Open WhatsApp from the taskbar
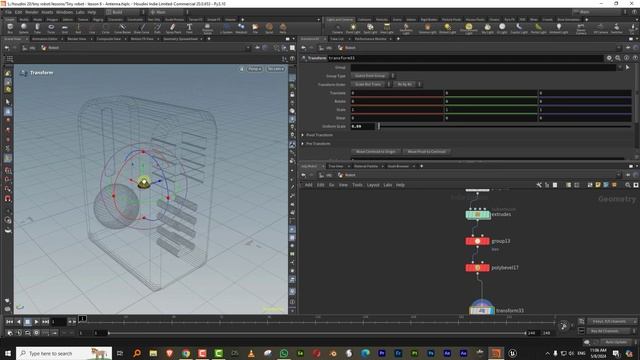This screenshot has height=360, width=640. tap(284, 353)
